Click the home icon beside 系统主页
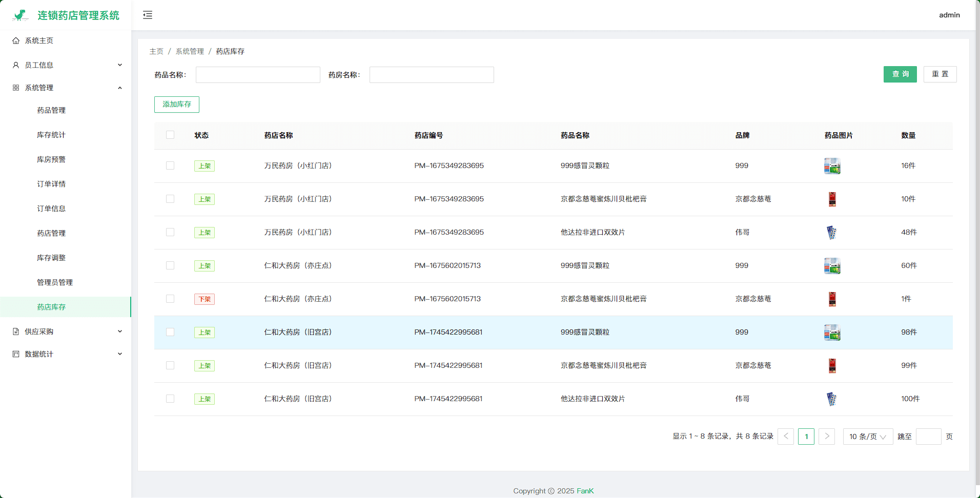This screenshot has width=980, height=498. (x=16, y=40)
